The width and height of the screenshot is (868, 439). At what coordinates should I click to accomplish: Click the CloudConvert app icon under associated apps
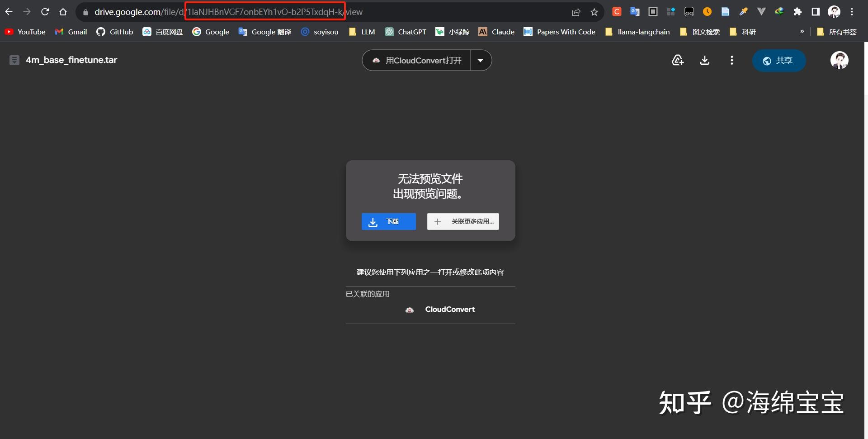pyautogui.click(x=410, y=310)
